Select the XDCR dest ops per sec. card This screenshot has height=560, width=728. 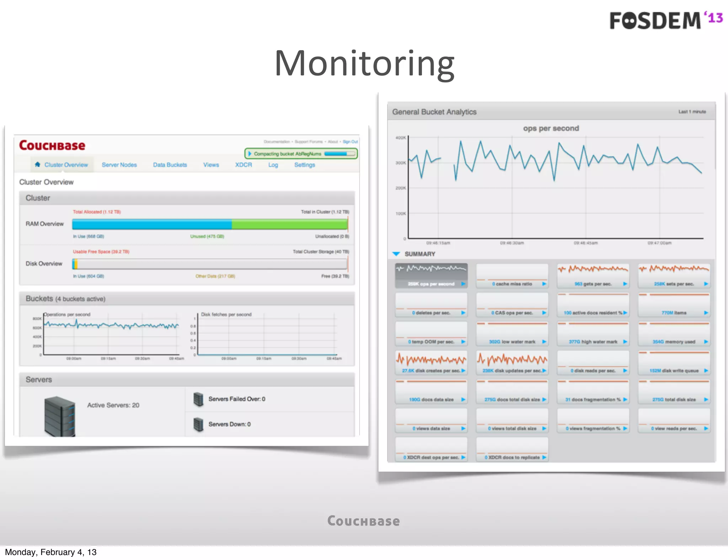pyautogui.click(x=431, y=449)
